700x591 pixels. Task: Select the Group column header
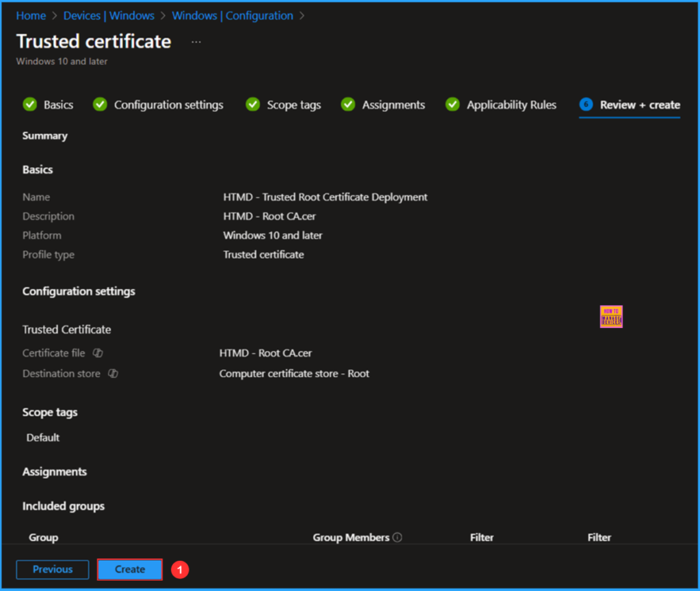pyautogui.click(x=44, y=538)
